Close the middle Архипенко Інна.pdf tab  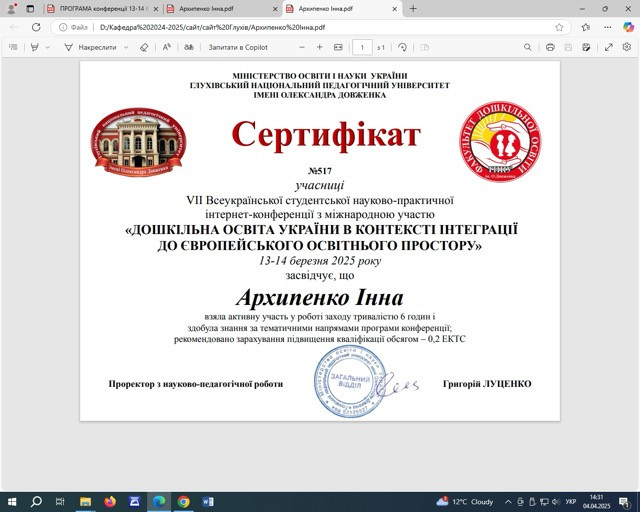(x=275, y=9)
